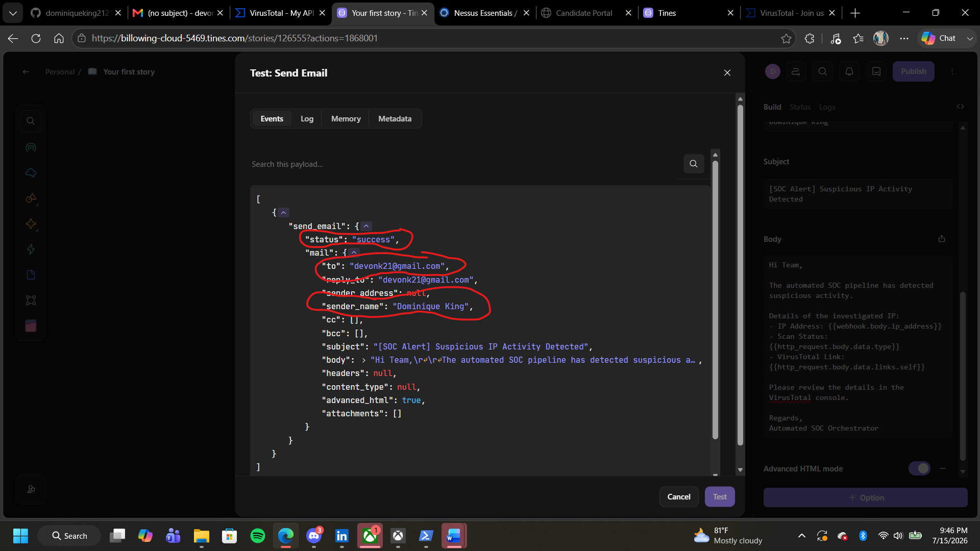Click the purple Test button

tap(720, 496)
